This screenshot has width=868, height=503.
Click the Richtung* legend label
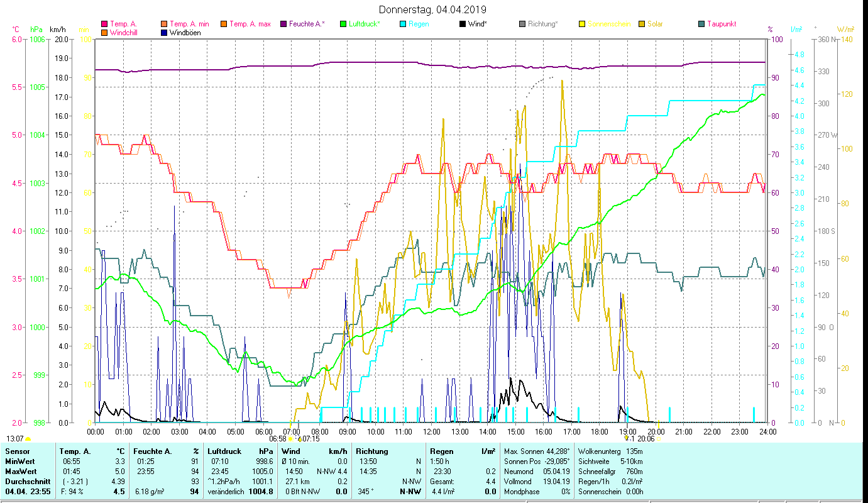543,25
